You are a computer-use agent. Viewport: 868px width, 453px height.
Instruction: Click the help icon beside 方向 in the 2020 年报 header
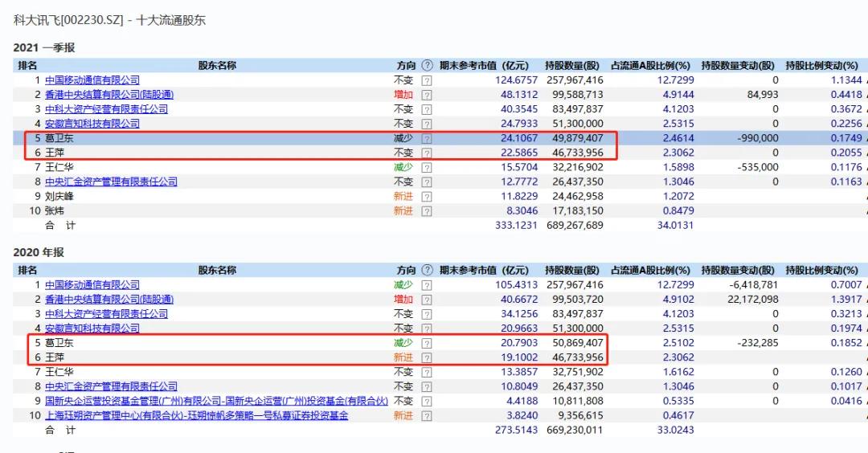click(427, 271)
